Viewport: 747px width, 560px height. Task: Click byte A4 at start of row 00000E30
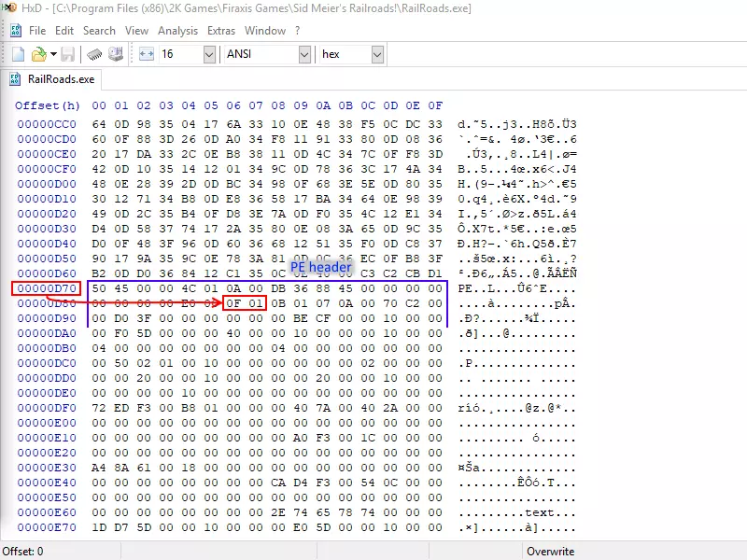coord(99,468)
